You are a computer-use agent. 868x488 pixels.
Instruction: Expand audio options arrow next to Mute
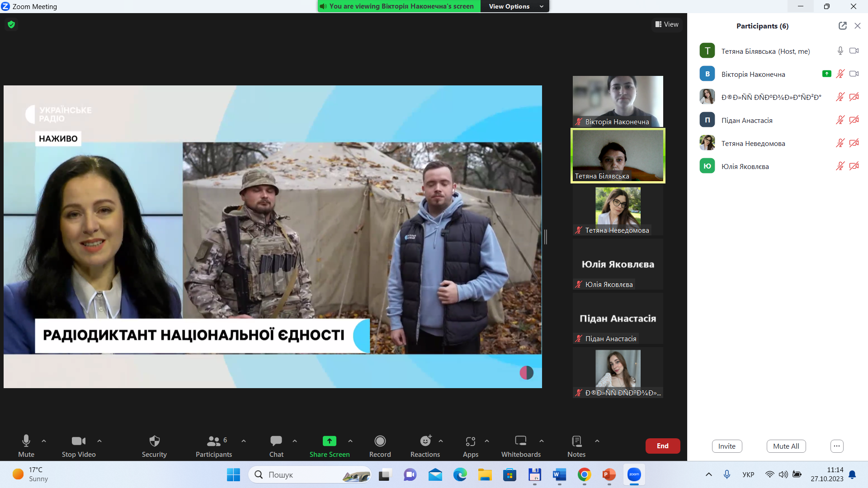point(44,441)
